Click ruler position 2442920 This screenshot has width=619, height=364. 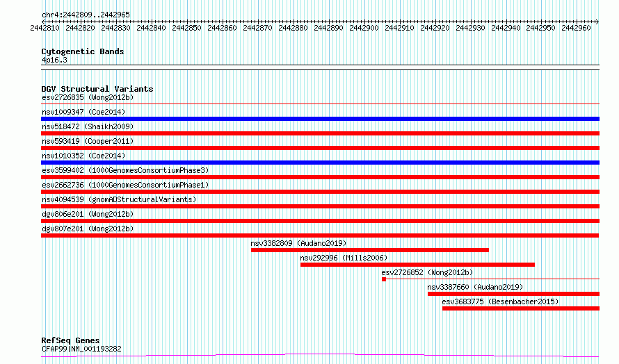[x=435, y=28]
